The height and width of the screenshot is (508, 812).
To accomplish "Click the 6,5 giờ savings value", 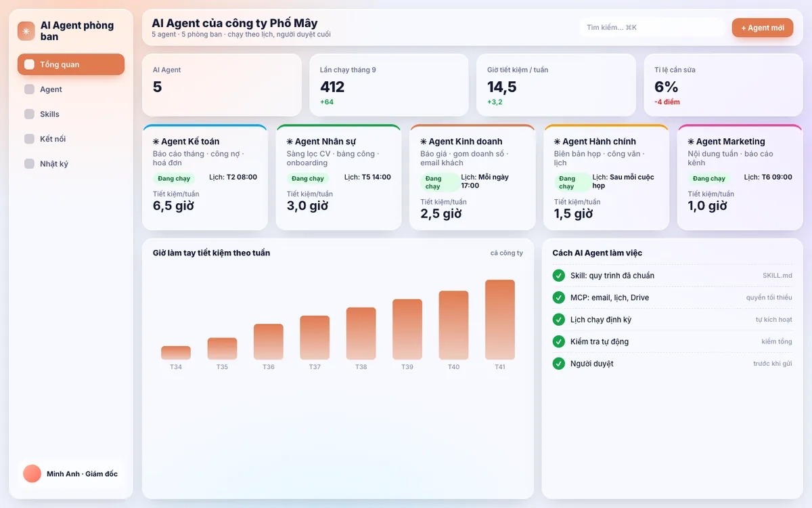I will pyautogui.click(x=173, y=206).
